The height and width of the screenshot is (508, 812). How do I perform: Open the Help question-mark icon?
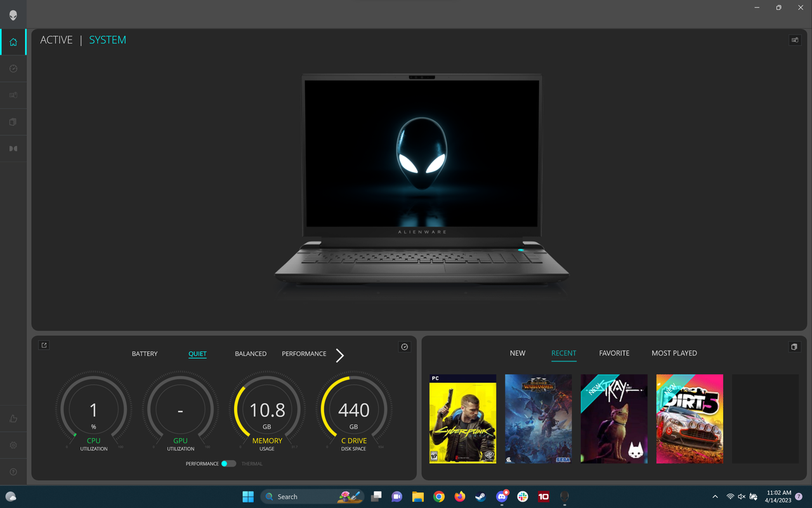point(13,472)
